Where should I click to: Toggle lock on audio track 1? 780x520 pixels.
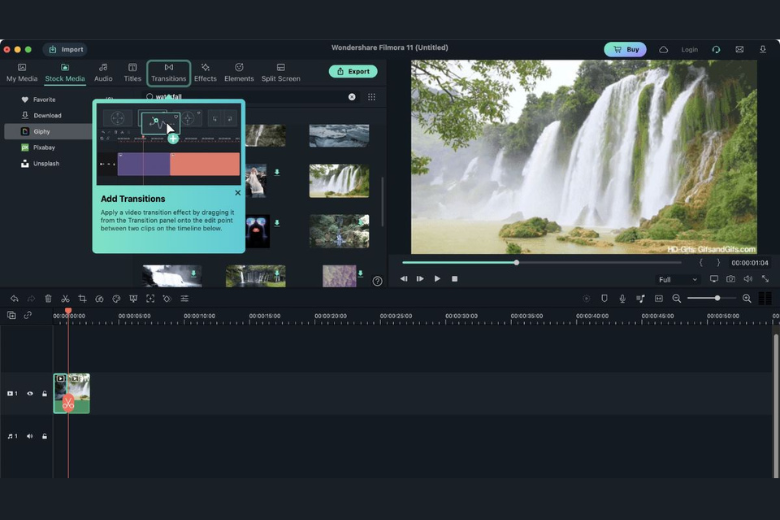[44, 436]
